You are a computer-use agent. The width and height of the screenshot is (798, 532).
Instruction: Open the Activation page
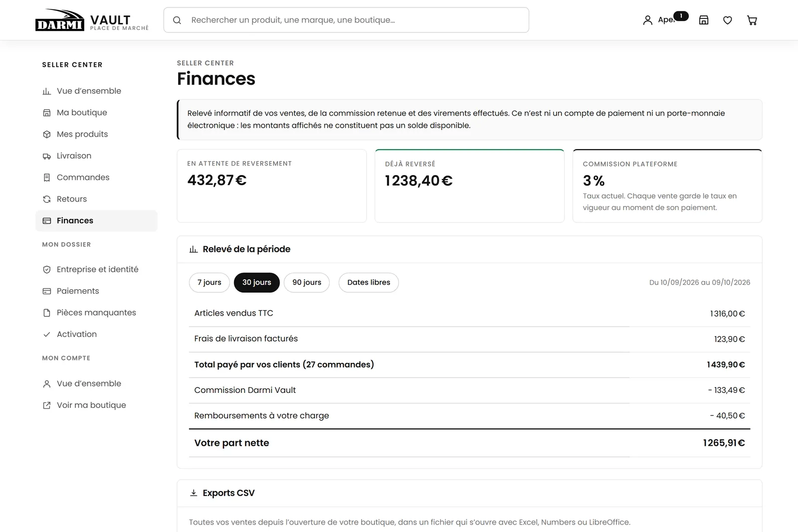[x=96, y=334]
